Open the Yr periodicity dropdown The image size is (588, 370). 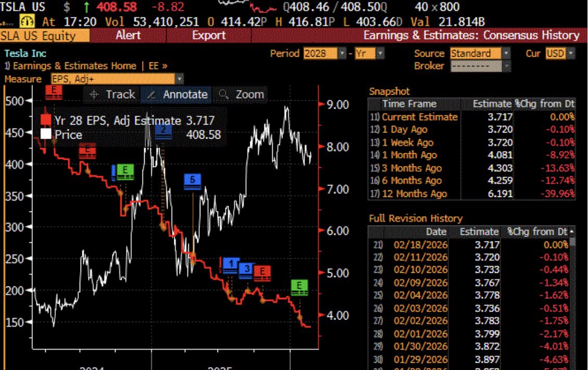380,53
